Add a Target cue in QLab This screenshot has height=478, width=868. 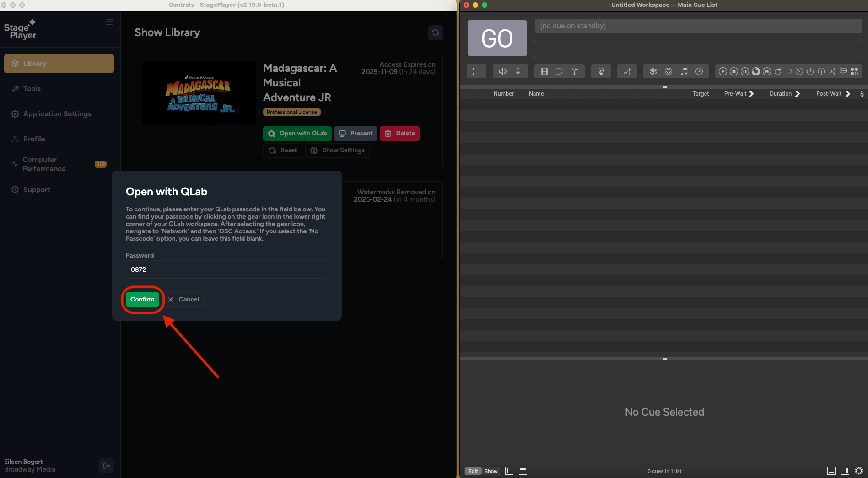[799, 71]
